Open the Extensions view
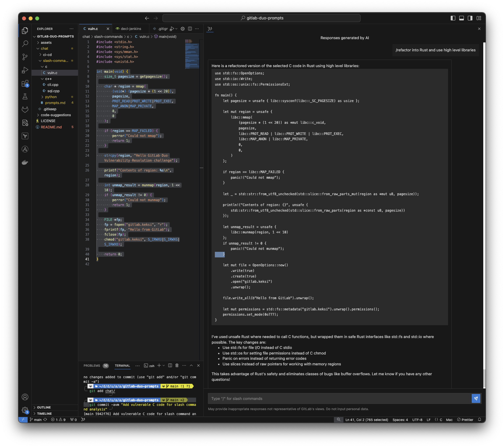 pos(25,84)
